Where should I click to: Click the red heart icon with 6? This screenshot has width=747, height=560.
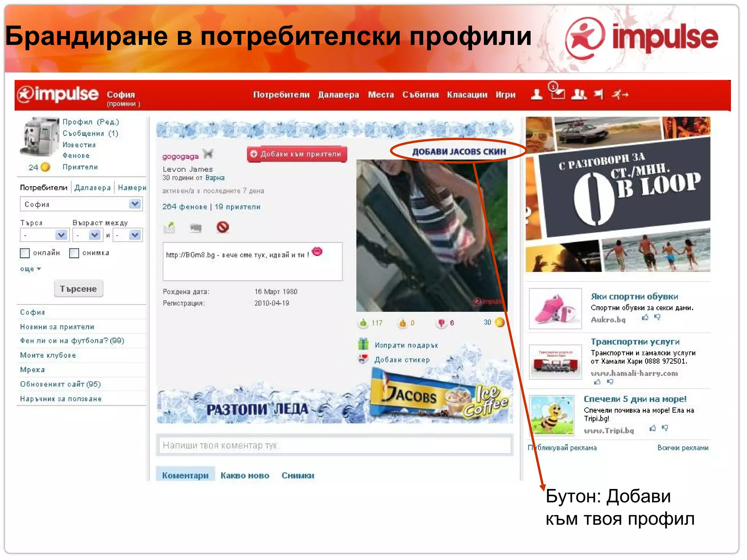441,323
